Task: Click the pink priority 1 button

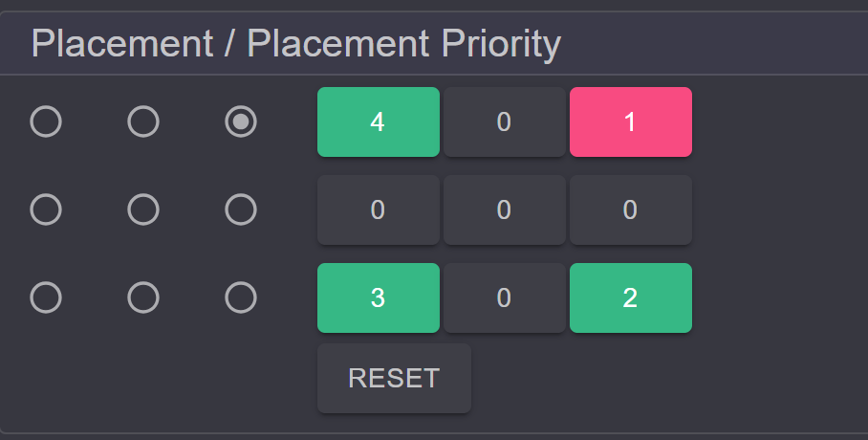Action: [x=631, y=121]
